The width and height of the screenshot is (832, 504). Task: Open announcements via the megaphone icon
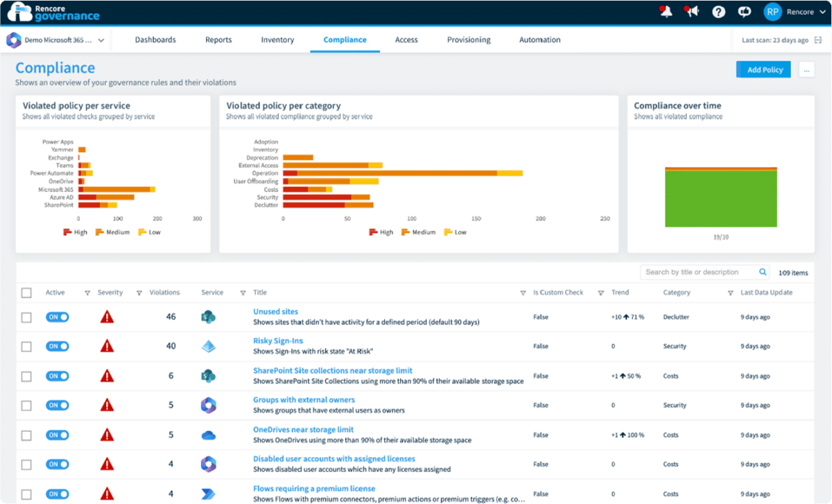[x=691, y=12]
